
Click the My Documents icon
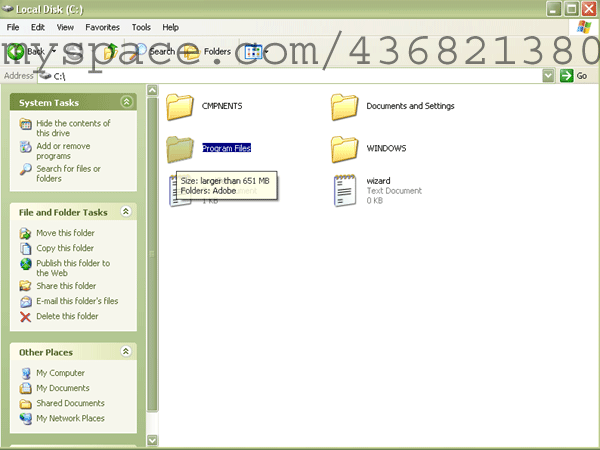coord(26,388)
